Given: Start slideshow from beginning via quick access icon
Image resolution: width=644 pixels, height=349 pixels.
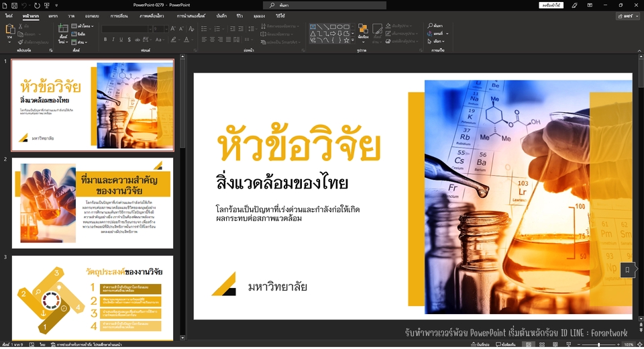Looking at the screenshot, I should pos(46,5).
